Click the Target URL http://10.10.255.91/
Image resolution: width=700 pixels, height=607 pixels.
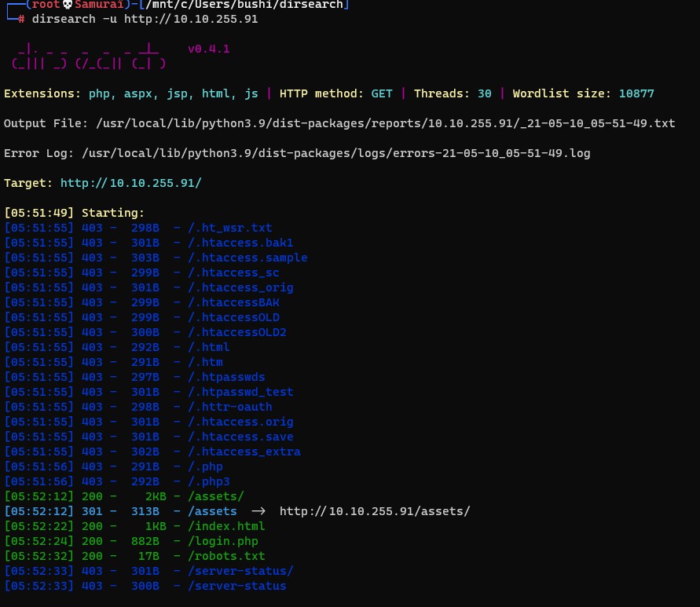coord(131,182)
